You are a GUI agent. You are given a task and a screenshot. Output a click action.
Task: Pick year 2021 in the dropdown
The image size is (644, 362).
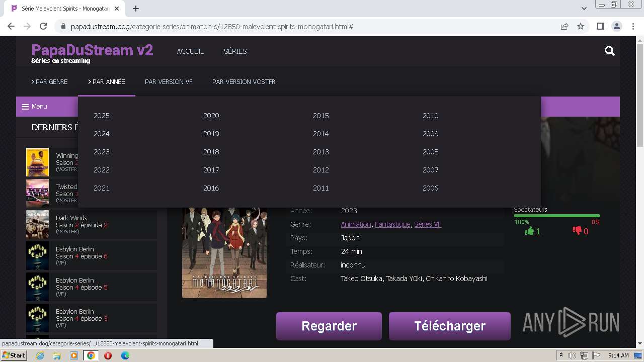pyautogui.click(x=101, y=188)
